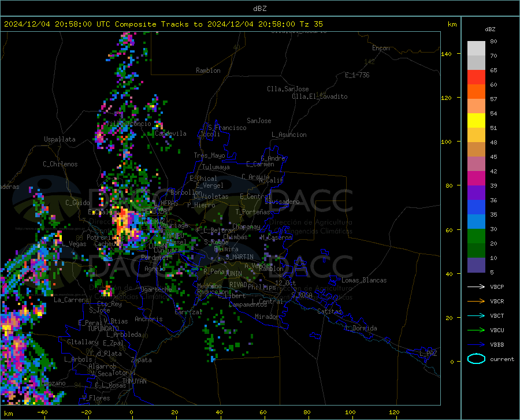Click the blue VBBB arrow in legend
The height and width of the screenshot is (420, 520).
[x=476, y=345]
